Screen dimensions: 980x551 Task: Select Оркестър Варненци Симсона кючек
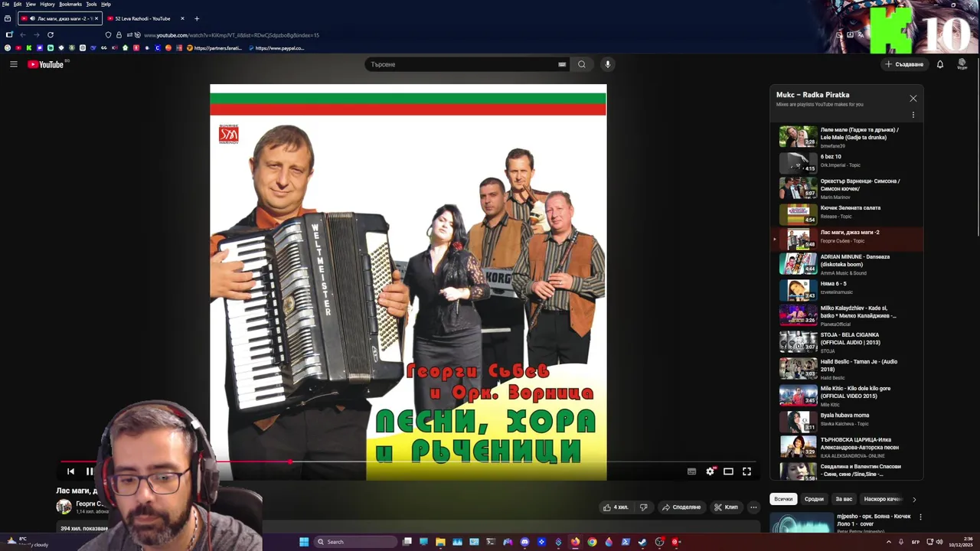click(848, 188)
